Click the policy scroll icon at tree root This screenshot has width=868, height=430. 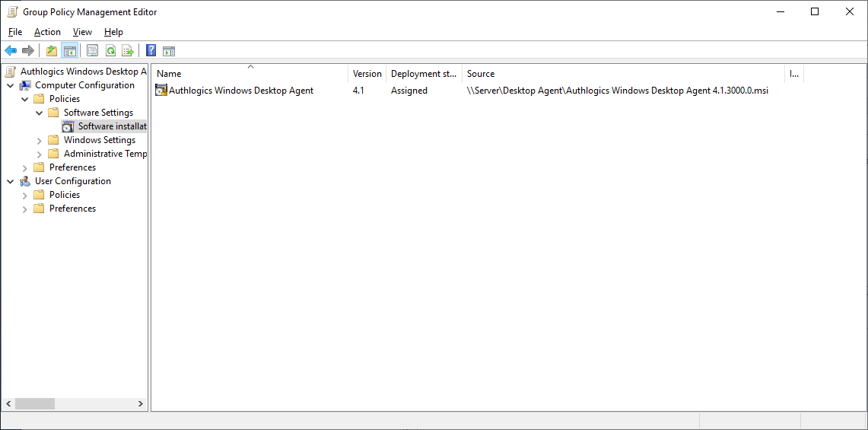[11, 71]
